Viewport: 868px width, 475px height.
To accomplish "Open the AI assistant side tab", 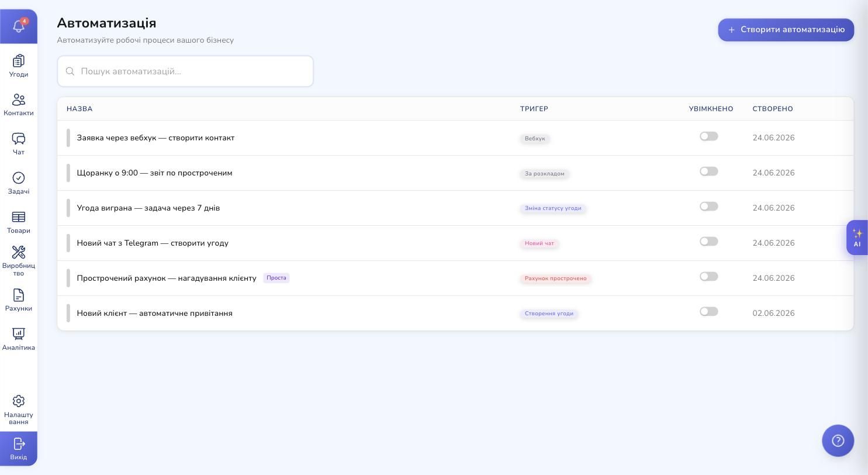I will tap(857, 237).
